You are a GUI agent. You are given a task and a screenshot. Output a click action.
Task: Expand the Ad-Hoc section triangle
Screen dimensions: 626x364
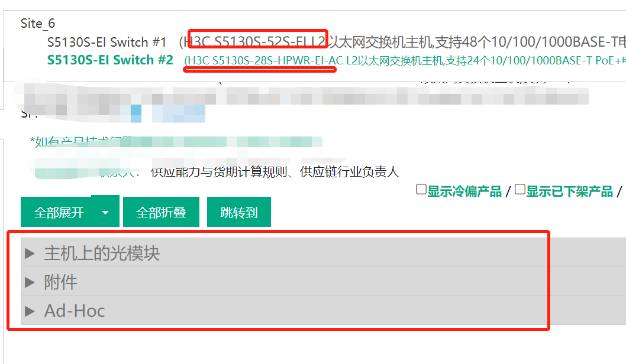(30, 311)
